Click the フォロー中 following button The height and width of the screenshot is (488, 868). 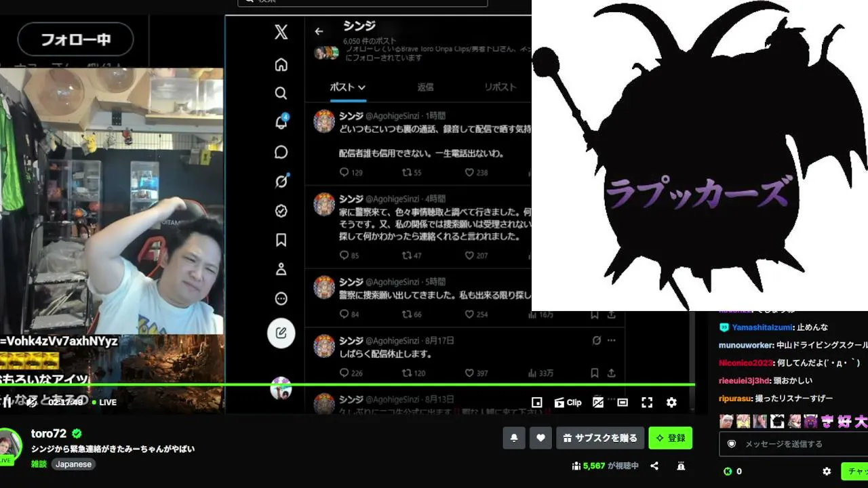pos(76,39)
